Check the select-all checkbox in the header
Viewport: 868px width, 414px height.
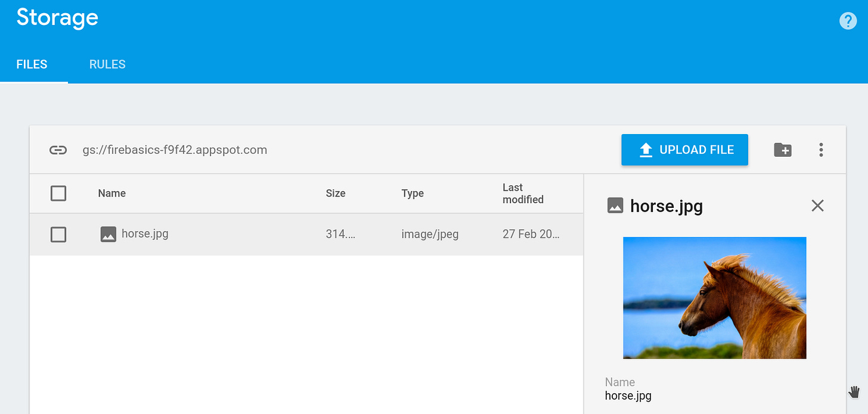pyautogui.click(x=58, y=193)
